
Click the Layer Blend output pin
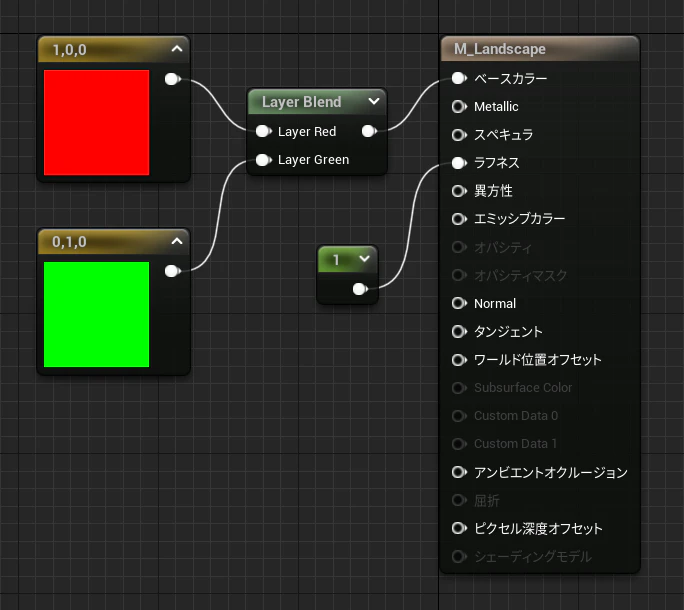click(x=369, y=131)
